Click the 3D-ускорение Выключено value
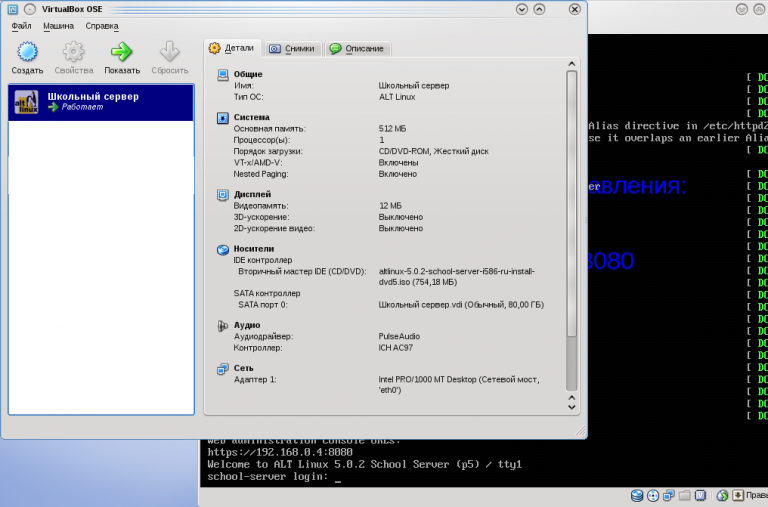The height and width of the screenshot is (507, 768). [401, 217]
